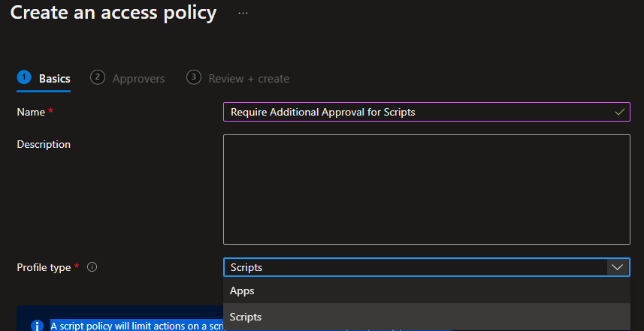Collapse the Profile type dropdown chevron
644x331 pixels.
tap(617, 267)
